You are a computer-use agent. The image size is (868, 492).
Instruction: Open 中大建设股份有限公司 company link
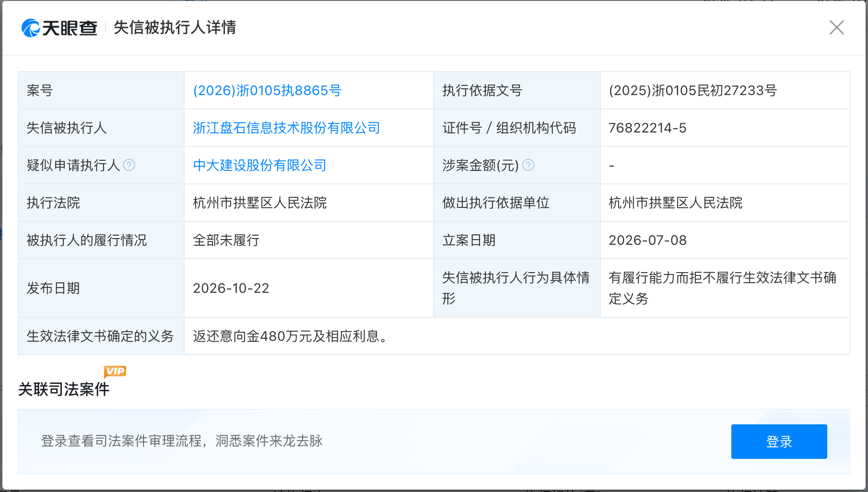click(260, 166)
